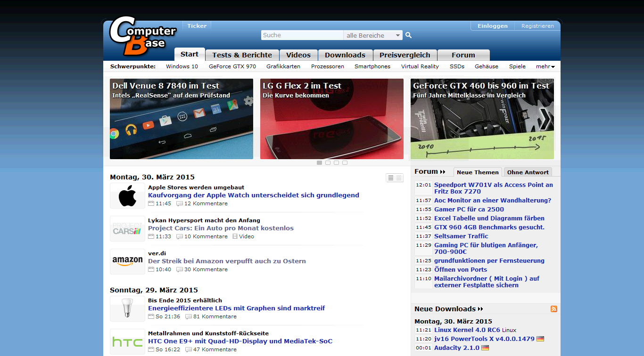Open the HTC logo thumbnail
Image resolution: width=644 pixels, height=356 pixels.
point(127,342)
